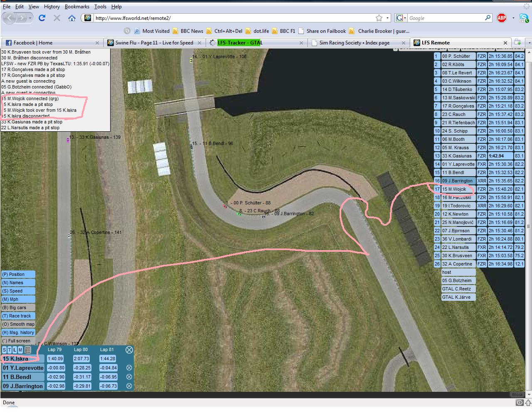Open the back/forward history dropdown
The height and width of the screenshot is (413, 532).
(x=30, y=18)
